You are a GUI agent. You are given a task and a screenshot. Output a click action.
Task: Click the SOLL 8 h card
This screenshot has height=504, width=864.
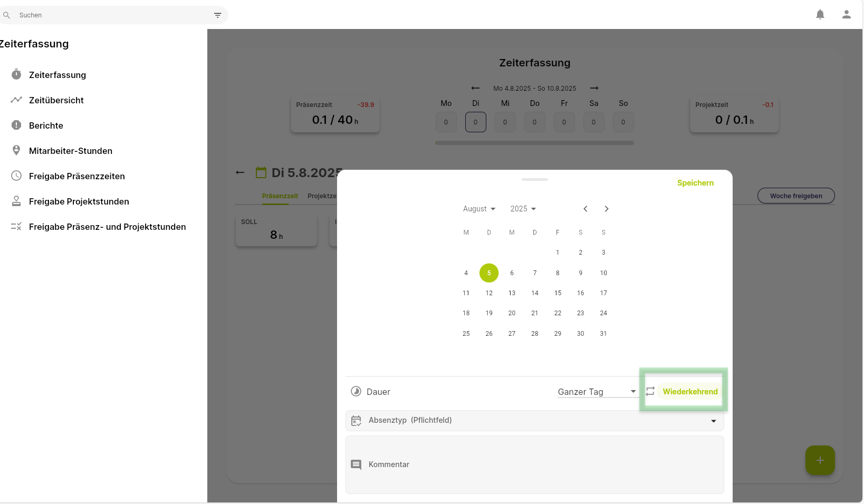276,230
